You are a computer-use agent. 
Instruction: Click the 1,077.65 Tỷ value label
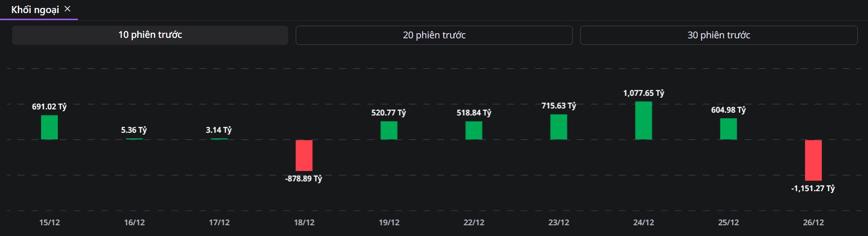click(644, 93)
